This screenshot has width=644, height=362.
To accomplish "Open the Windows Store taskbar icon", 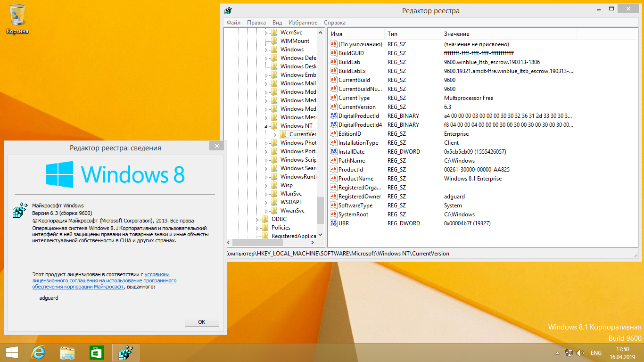I will [x=97, y=353].
